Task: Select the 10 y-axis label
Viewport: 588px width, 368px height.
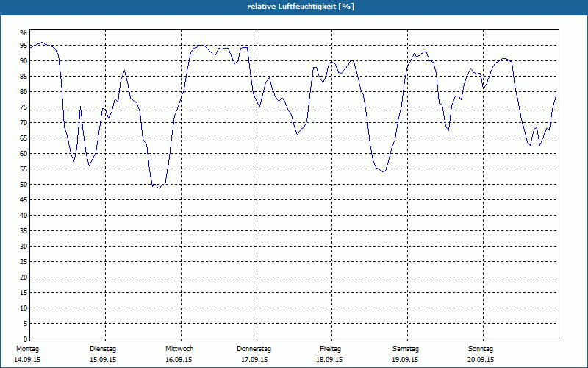Action: tap(24, 308)
